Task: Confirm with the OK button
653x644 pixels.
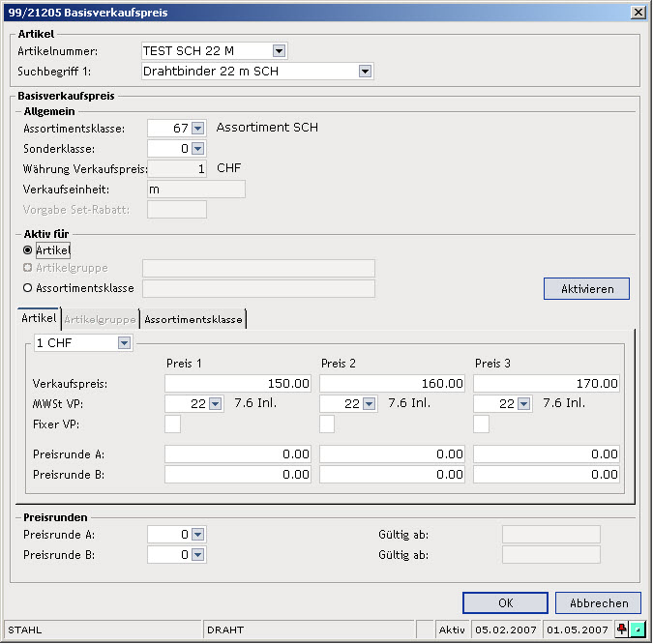Action: [x=505, y=602]
